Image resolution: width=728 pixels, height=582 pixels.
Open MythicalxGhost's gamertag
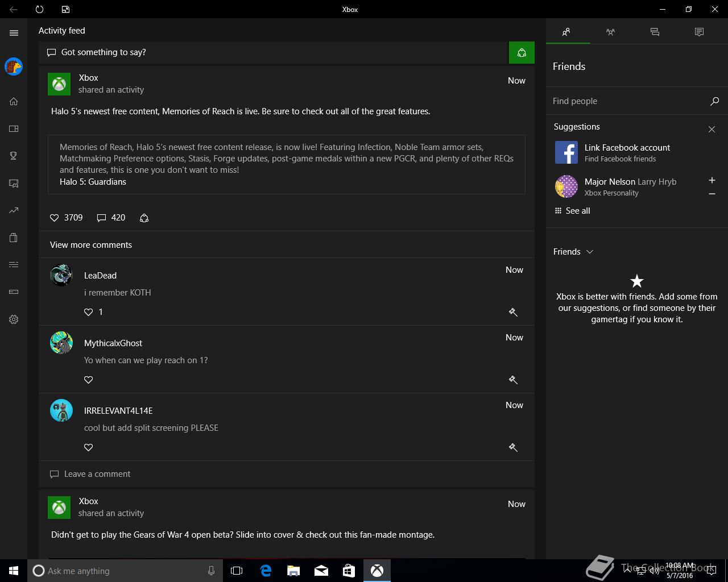coord(113,343)
